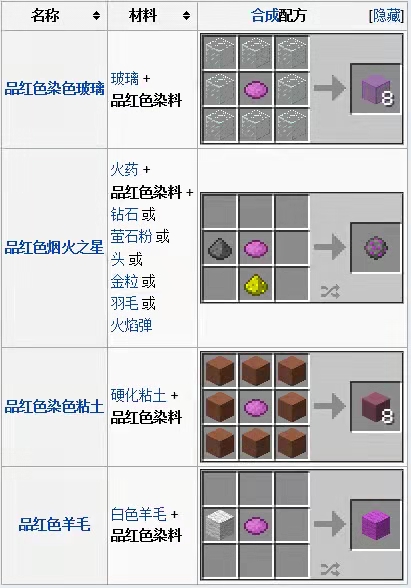This screenshot has width=411, height=588.
Task: Click the top-left glass block in recipe
Action: click(x=220, y=52)
